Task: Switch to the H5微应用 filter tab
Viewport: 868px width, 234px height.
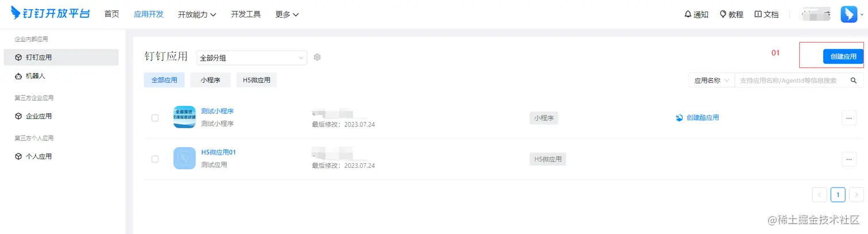Action: tap(257, 80)
